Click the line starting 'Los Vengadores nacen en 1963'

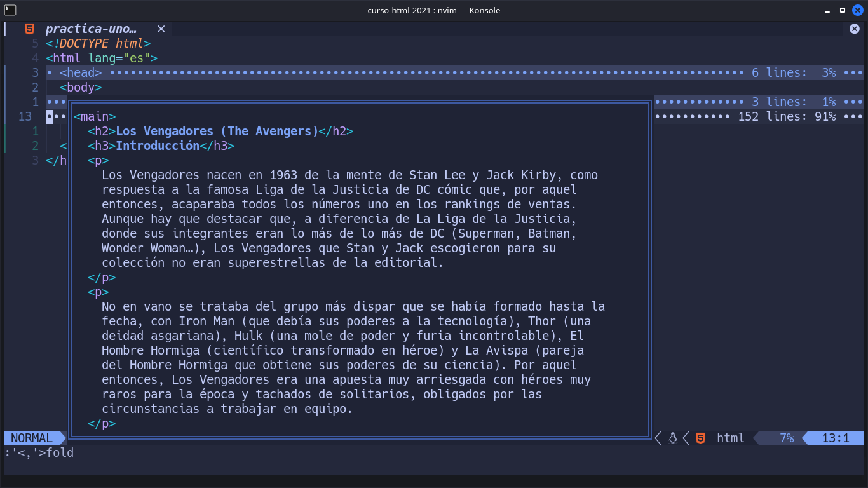349,175
